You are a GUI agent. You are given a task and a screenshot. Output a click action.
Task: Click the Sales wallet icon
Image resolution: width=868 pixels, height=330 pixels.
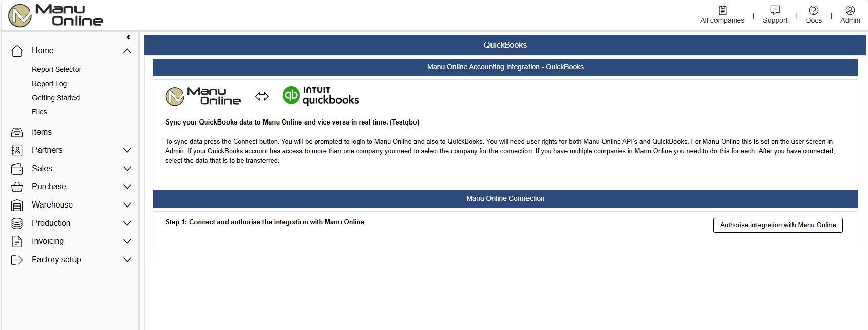[17, 169]
